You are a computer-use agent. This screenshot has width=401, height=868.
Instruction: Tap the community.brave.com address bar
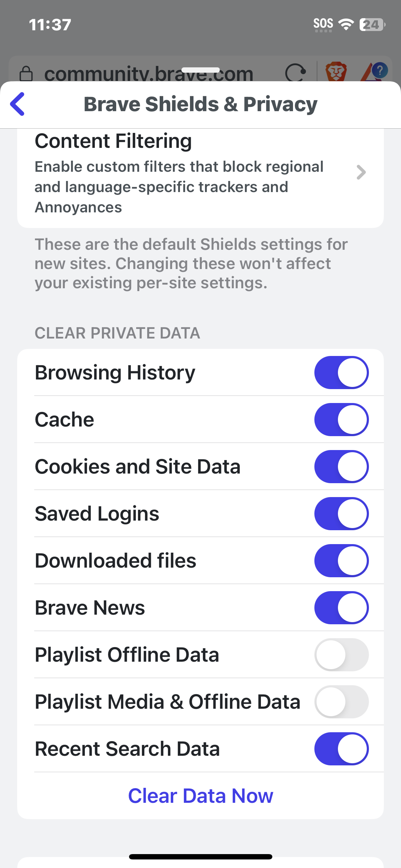click(x=149, y=74)
